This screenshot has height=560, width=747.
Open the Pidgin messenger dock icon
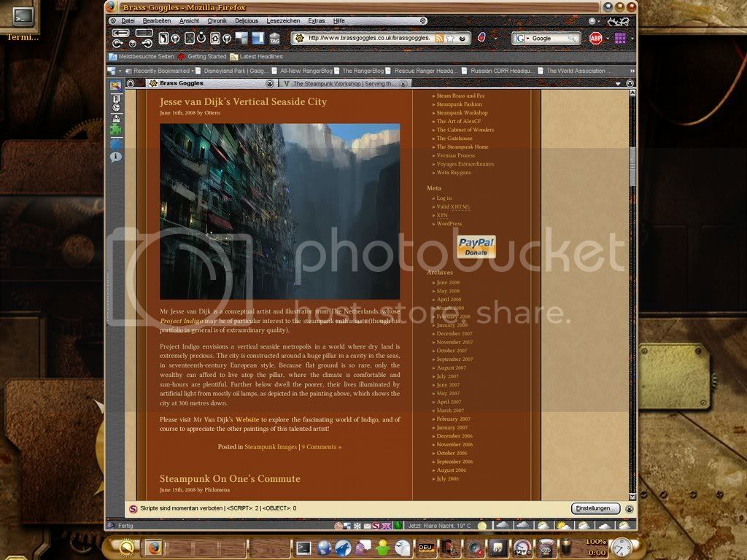click(x=363, y=548)
